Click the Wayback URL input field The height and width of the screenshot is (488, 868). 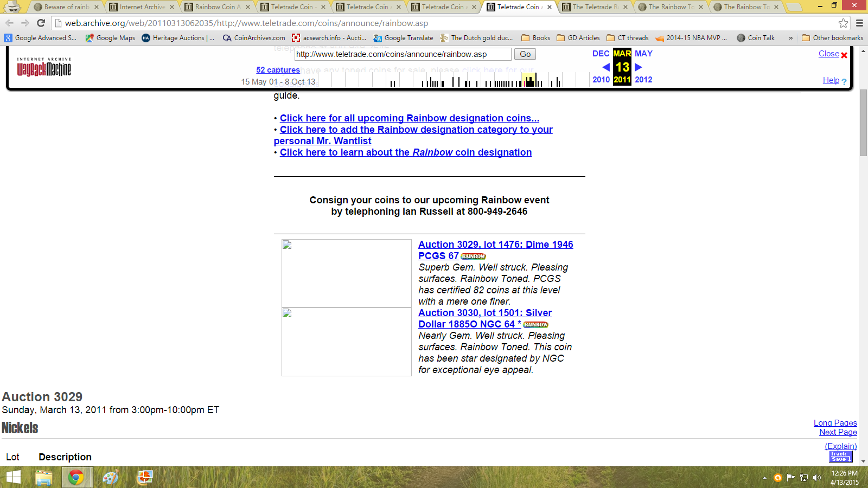pyautogui.click(x=402, y=54)
